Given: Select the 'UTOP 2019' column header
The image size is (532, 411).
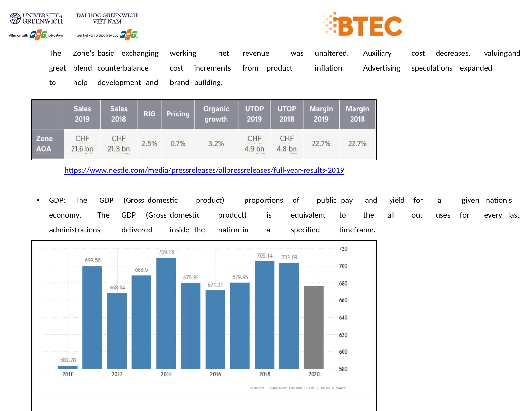Looking at the screenshot, I should click(254, 114).
